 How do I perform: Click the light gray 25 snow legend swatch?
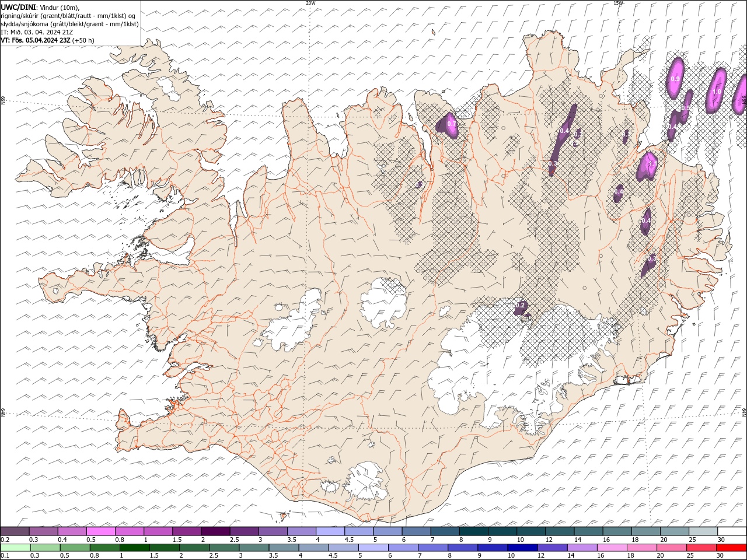pyautogui.click(x=703, y=531)
